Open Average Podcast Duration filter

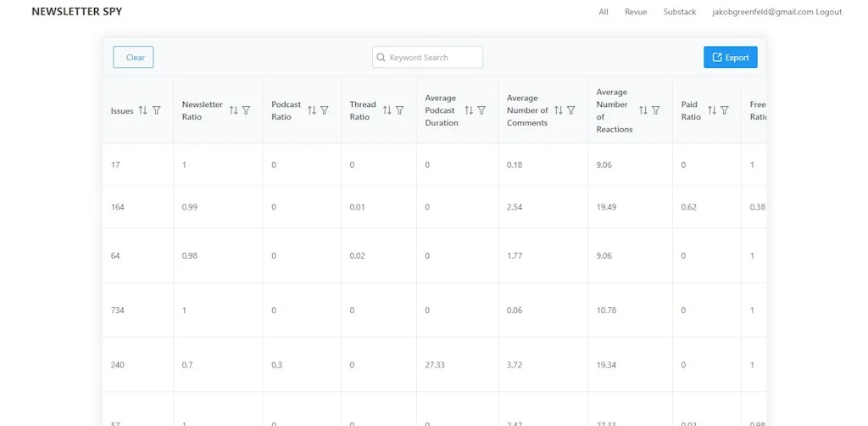pyautogui.click(x=481, y=110)
